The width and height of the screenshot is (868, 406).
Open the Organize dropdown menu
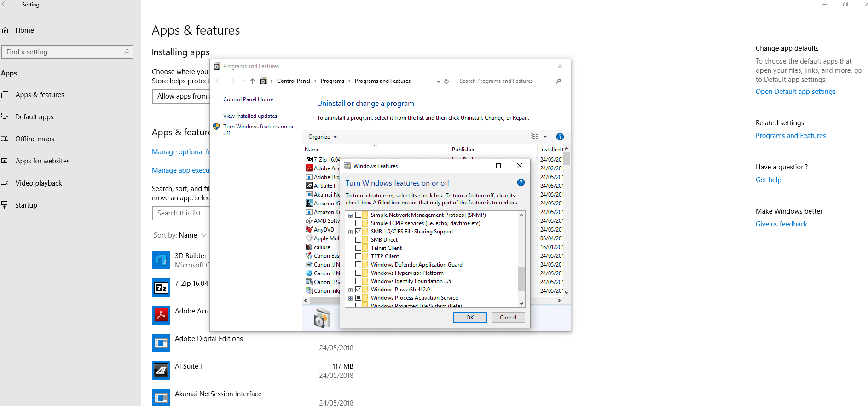[x=322, y=137]
